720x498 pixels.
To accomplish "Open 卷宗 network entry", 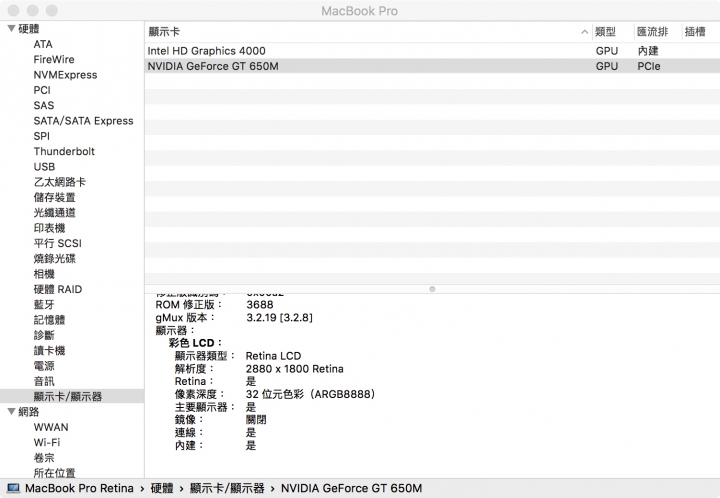I will [x=44, y=458].
